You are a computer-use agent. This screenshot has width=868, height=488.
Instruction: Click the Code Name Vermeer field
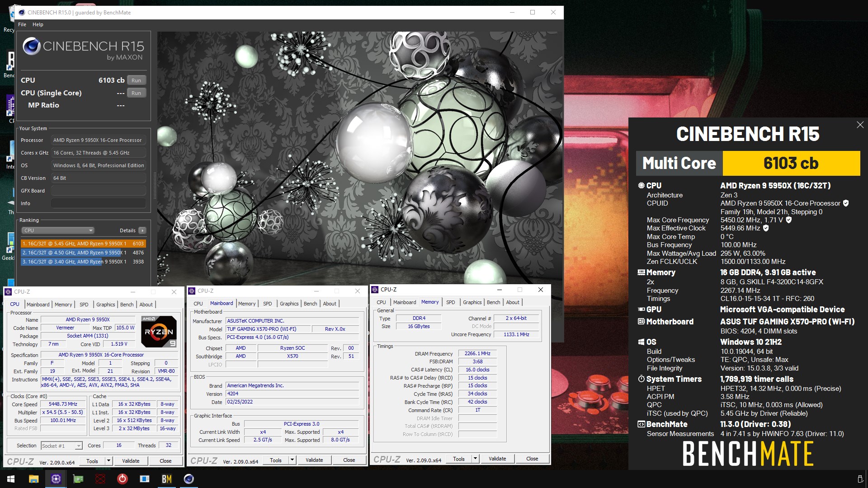coord(65,328)
